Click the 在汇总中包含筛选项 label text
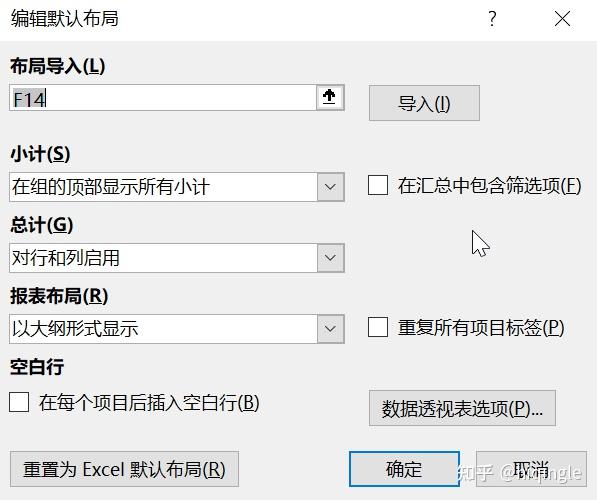The width and height of the screenshot is (597, 500). pyautogui.click(x=489, y=186)
